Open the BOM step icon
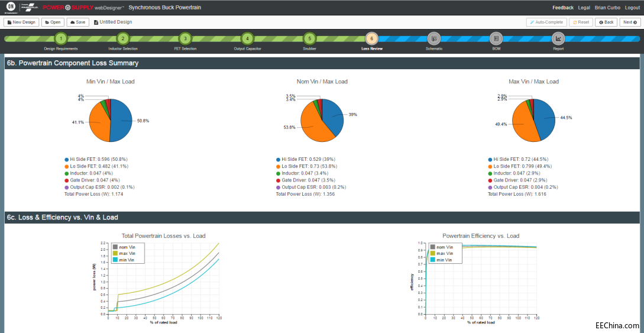Image resolution: width=644 pixels, height=333 pixels. tap(496, 38)
